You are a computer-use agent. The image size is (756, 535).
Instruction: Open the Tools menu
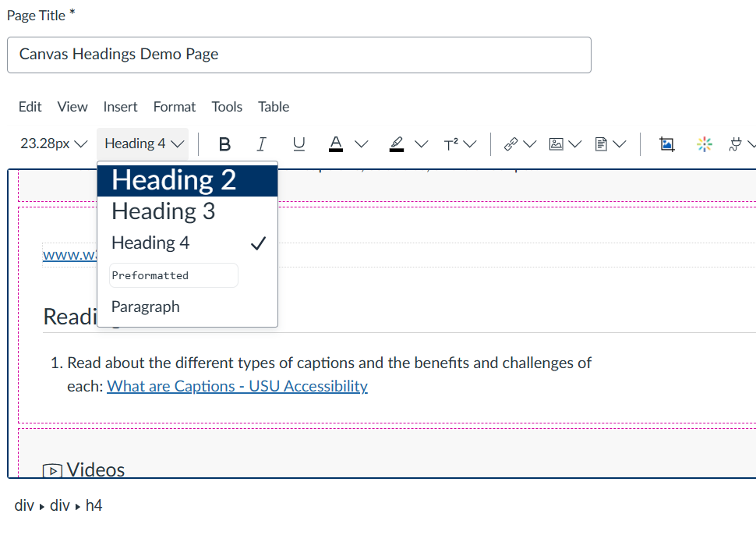(227, 107)
